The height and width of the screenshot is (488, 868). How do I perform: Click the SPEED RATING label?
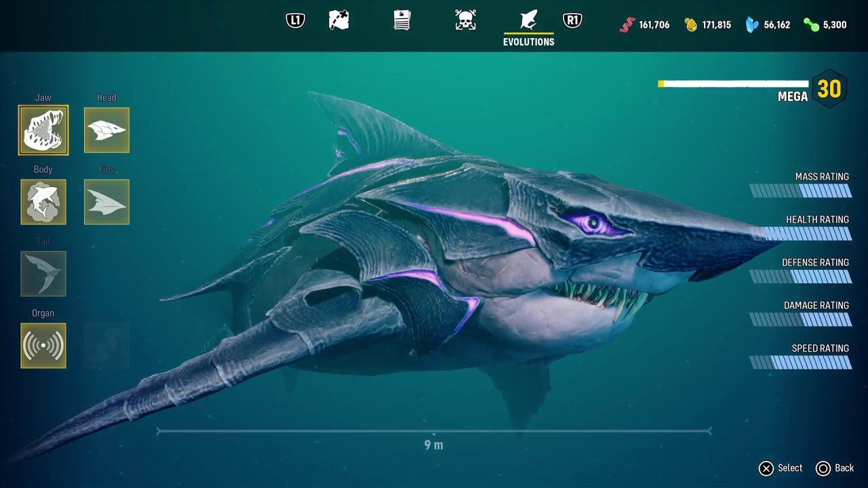pos(821,348)
